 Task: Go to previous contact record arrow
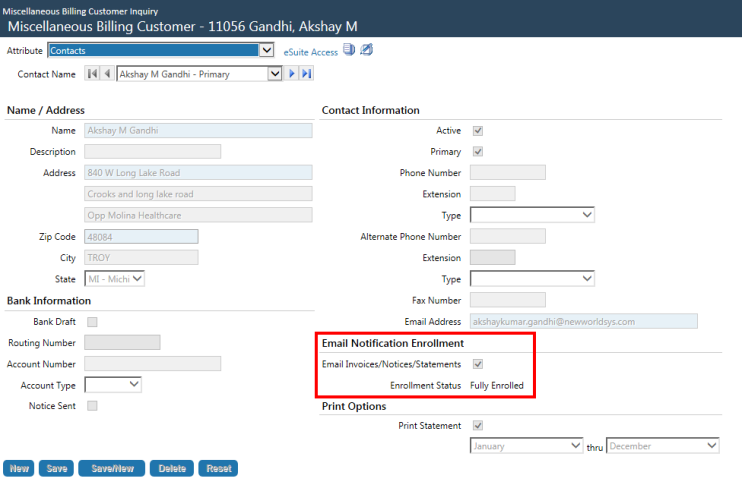pyautogui.click(x=108, y=74)
